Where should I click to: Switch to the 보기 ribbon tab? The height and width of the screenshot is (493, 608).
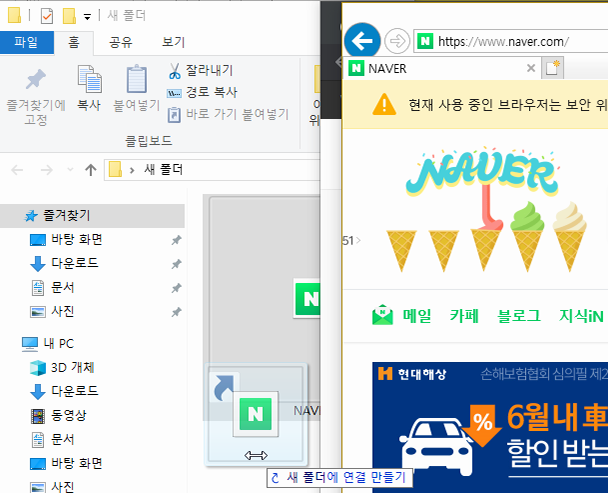tap(173, 42)
